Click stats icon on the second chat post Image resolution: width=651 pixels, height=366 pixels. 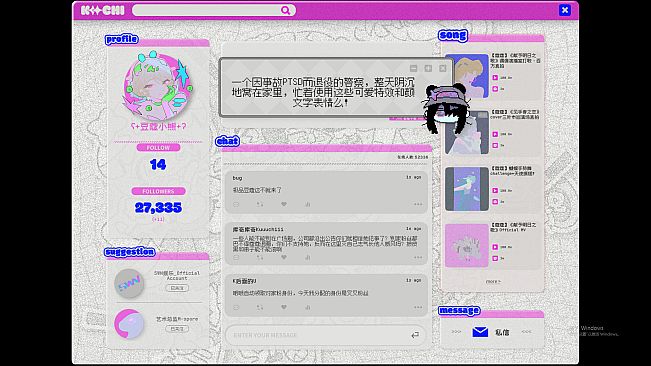308,258
